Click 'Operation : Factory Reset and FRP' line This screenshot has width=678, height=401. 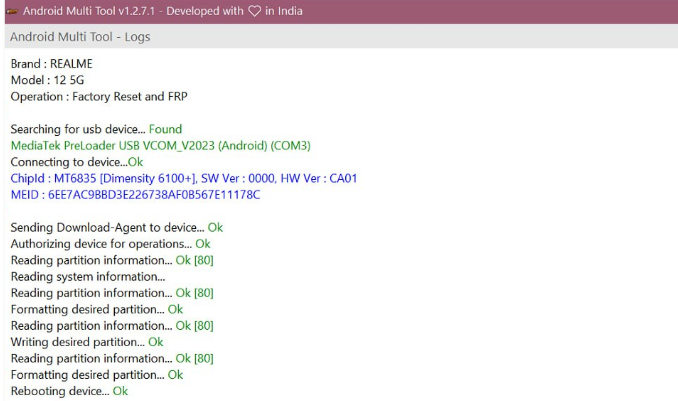pos(99,96)
